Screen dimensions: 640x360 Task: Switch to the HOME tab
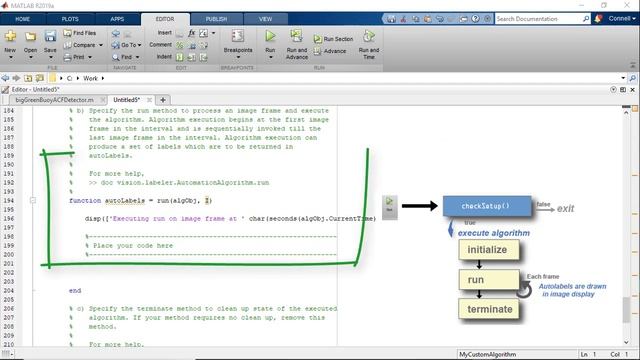(22, 19)
